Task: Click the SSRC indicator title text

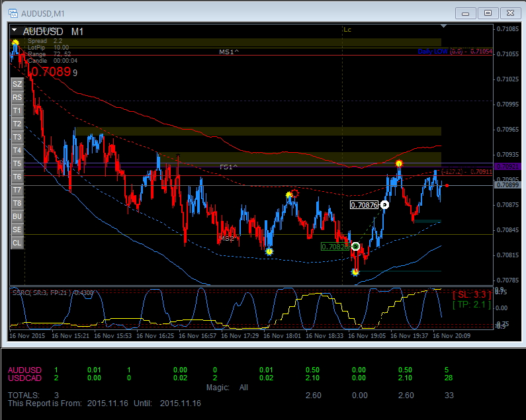Action: (x=53, y=293)
